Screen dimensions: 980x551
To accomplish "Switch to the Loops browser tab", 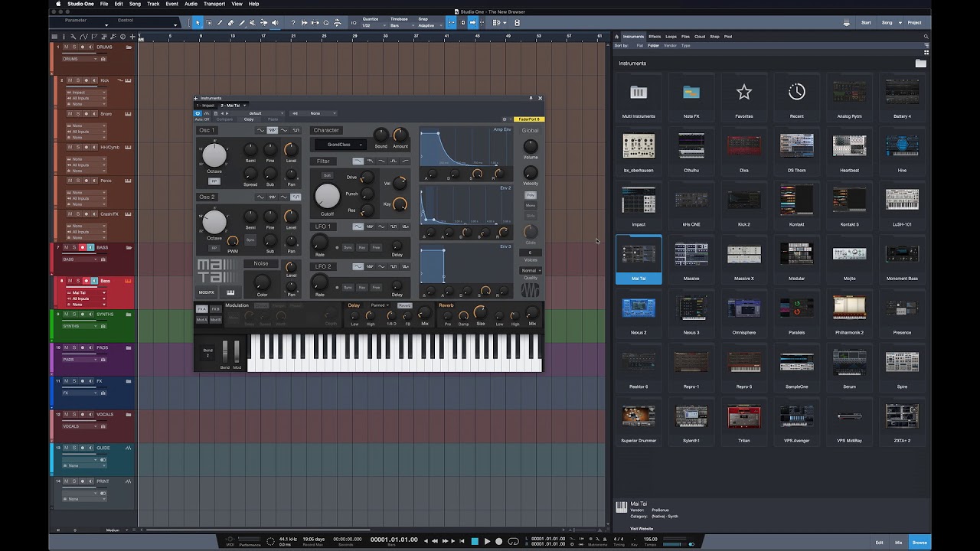I will pos(671,36).
